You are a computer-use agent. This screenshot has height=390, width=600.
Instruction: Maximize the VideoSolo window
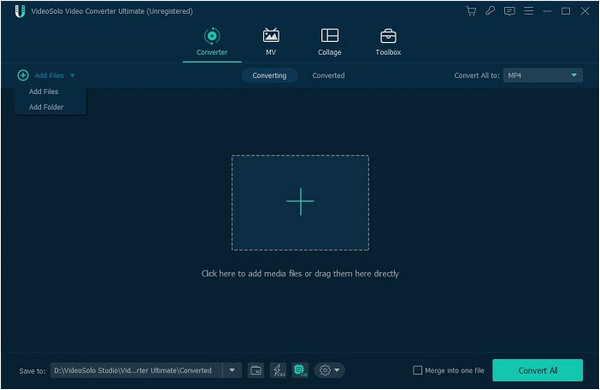[x=566, y=11]
